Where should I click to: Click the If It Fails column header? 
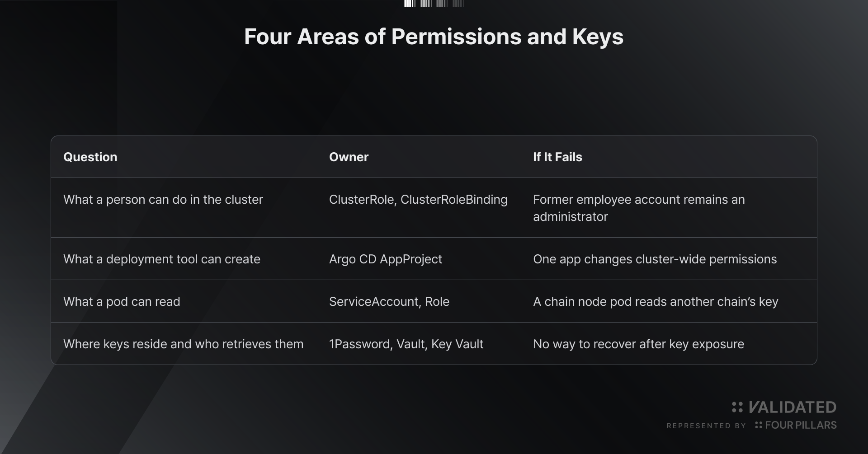pos(557,157)
